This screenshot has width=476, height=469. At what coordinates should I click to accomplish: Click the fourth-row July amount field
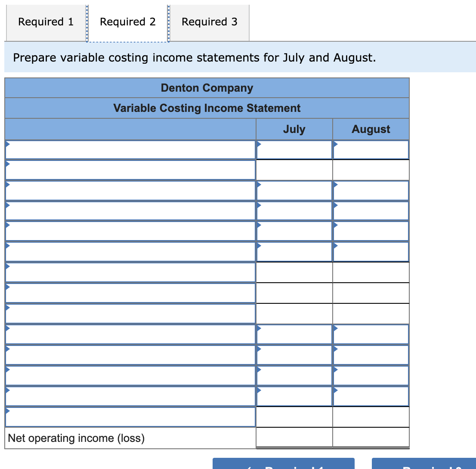(x=294, y=211)
